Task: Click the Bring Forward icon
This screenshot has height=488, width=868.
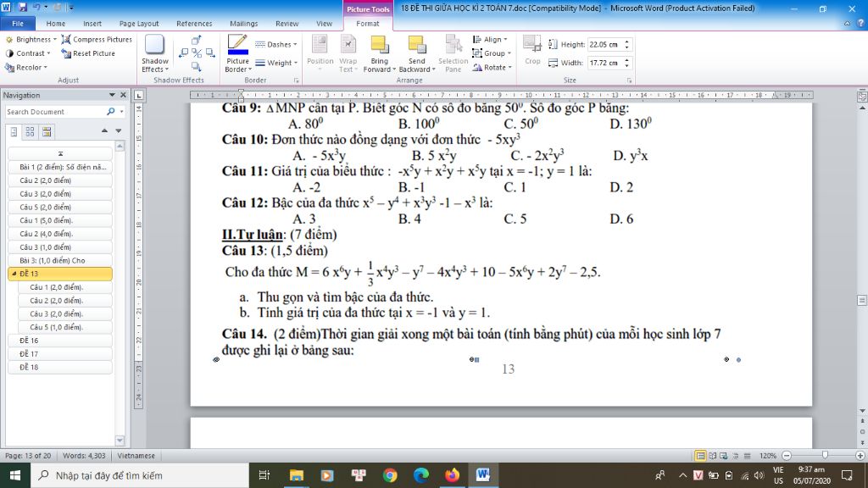Action: point(379,44)
